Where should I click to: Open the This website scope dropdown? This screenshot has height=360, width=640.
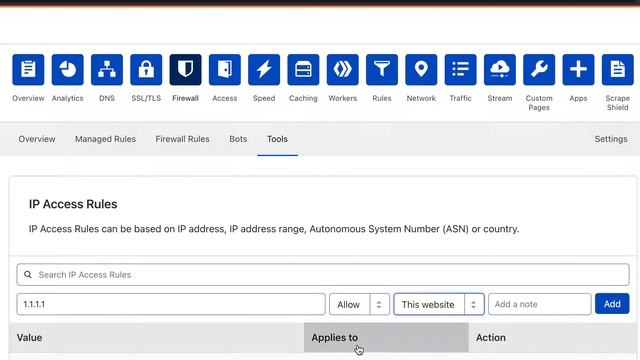439,304
